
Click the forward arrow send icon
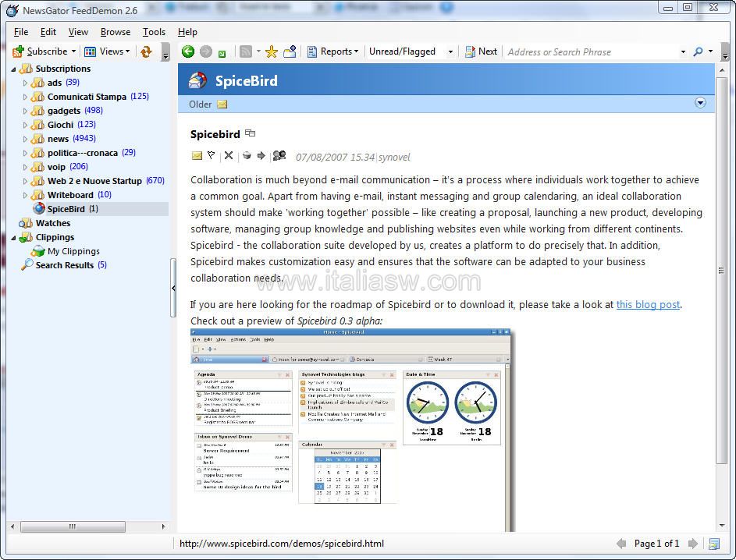pyautogui.click(x=261, y=155)
